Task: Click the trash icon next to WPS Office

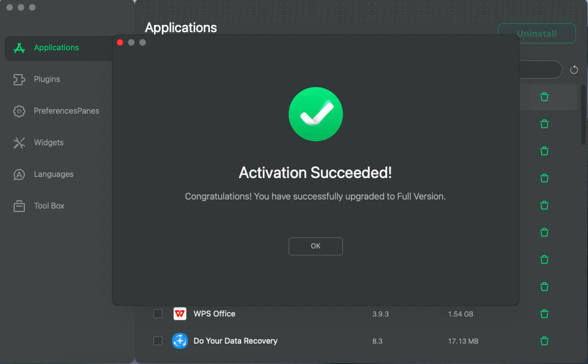Action: [544, 314]
